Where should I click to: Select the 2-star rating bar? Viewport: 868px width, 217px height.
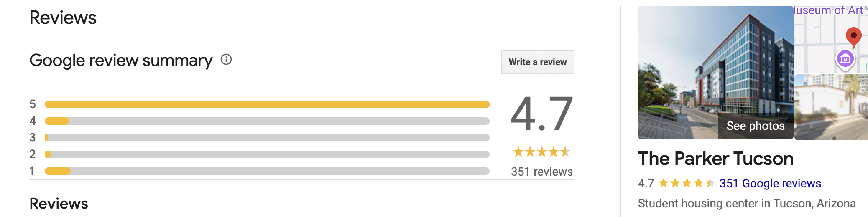tap(267, 154)
